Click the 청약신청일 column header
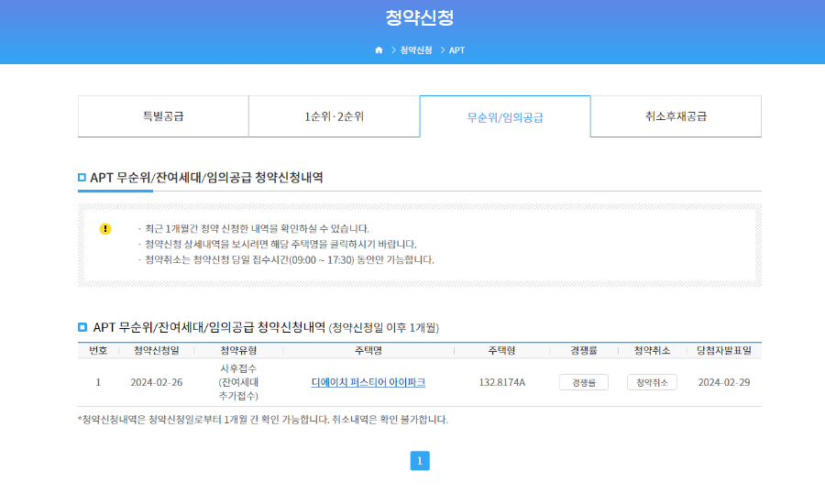Viewport: 825px width, 504px height. click(x=156, y=350)
